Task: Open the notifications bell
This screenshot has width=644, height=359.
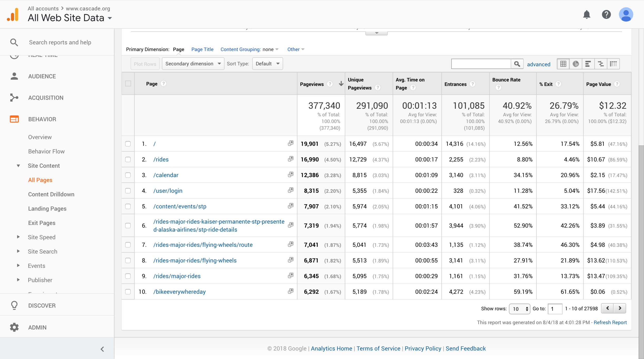Action: [587, 15]
